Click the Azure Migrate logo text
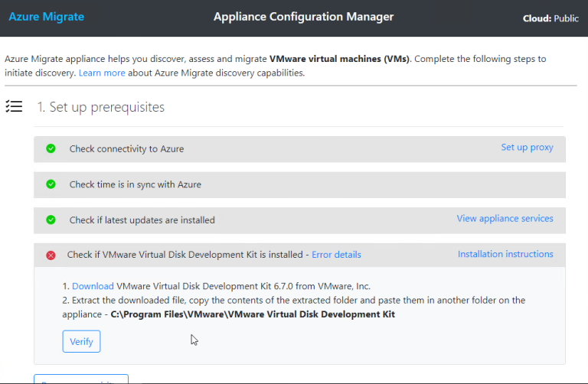The width and height of the screenshot is (588, 384). tap(47, 17)
